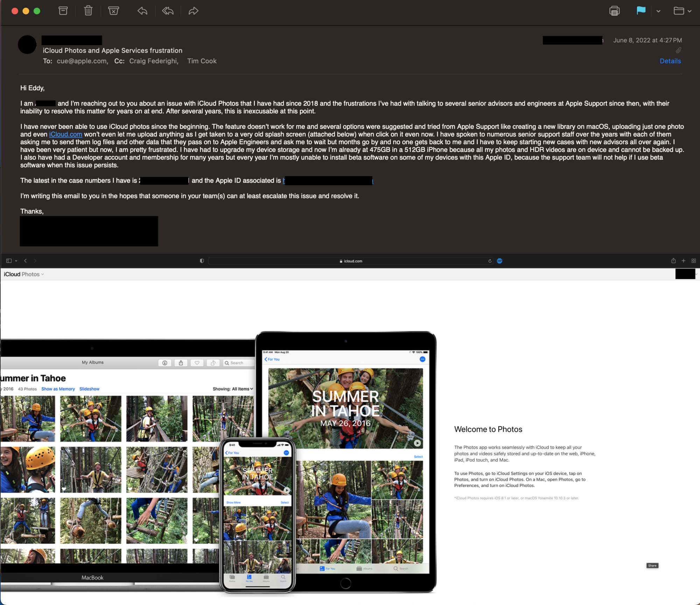Go forward in Safari
700x605 pixels.
click(35, 260)
